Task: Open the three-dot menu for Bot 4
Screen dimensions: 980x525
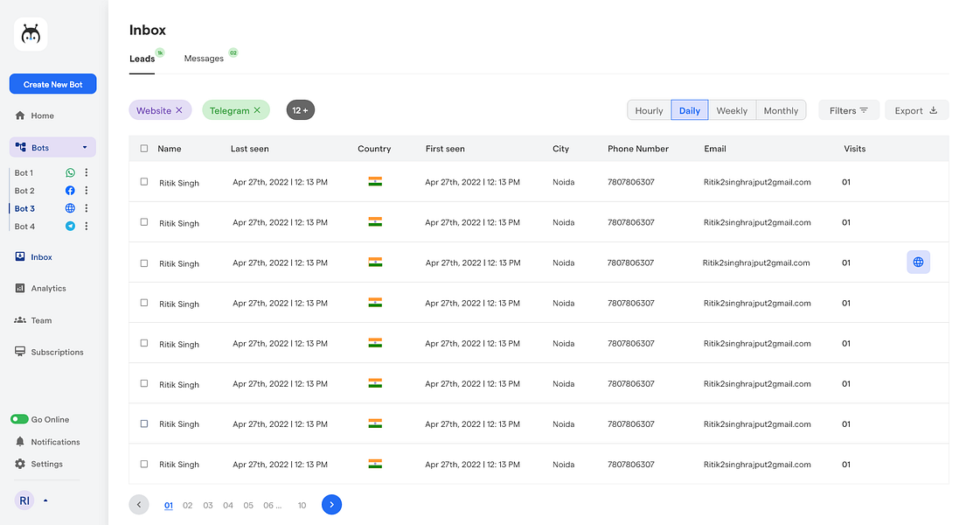Action: tap(87, 226)
